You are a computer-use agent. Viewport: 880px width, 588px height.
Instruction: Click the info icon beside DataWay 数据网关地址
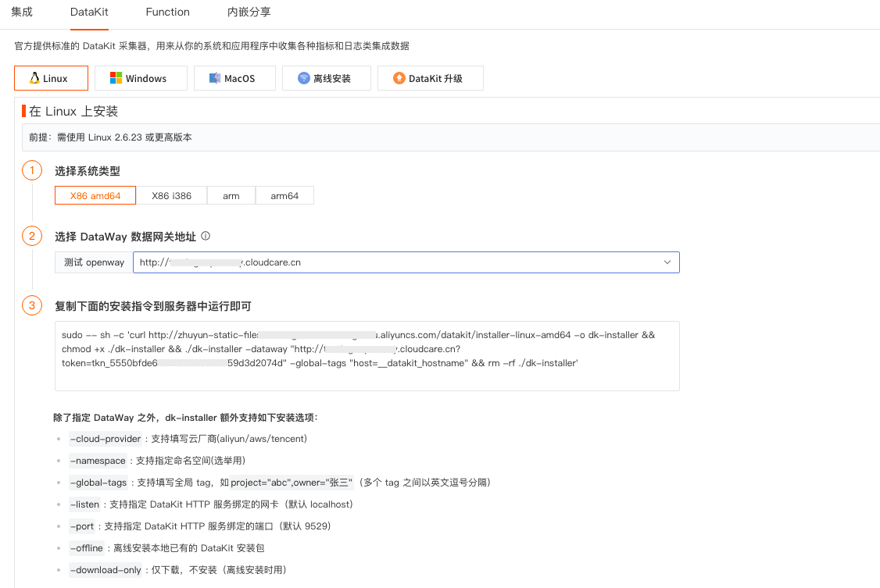coord(206,236)
